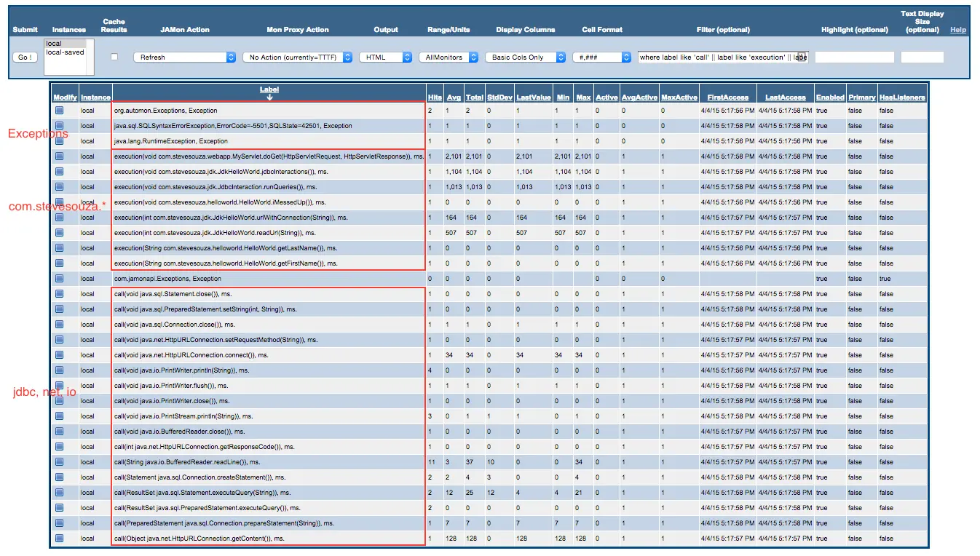
Task: Open the Mon Proxy Action dropdown
Action: (298, 57)
